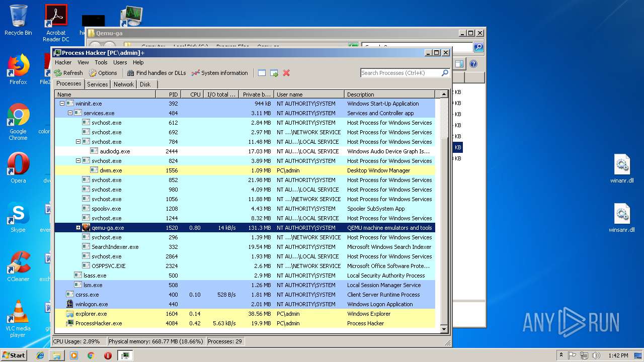Open the Google Chrome desktop icon
The width and height of the screenshot is (644, 362).
tap(18, 122)
